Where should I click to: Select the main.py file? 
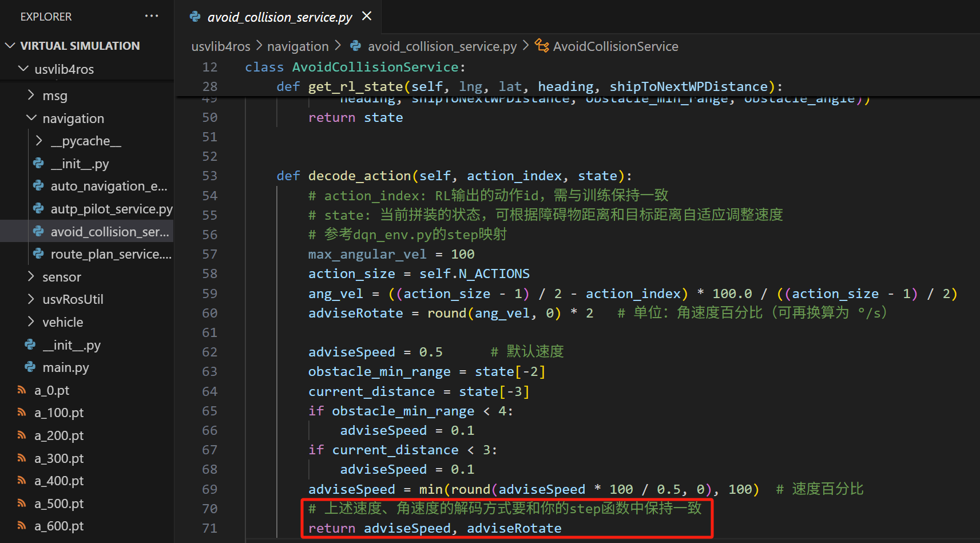pos(65,367)
